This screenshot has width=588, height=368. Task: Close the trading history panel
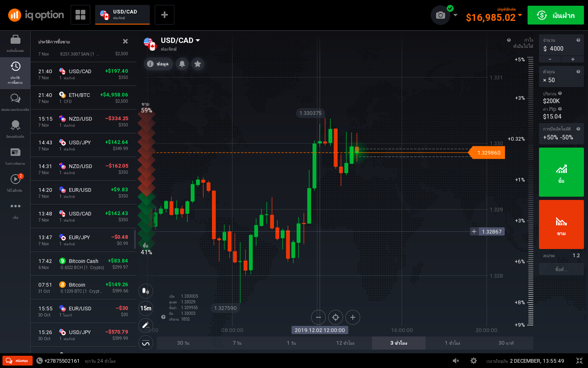click(125, 41)
